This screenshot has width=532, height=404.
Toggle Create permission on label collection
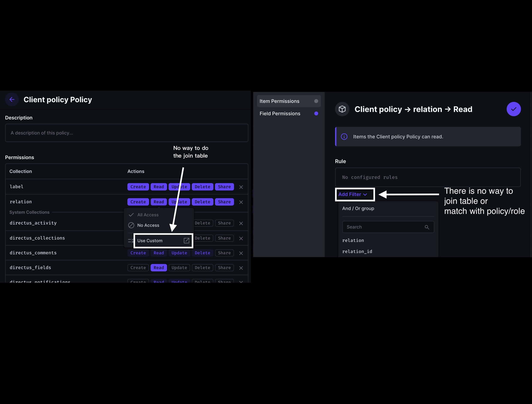coord(138,187)
